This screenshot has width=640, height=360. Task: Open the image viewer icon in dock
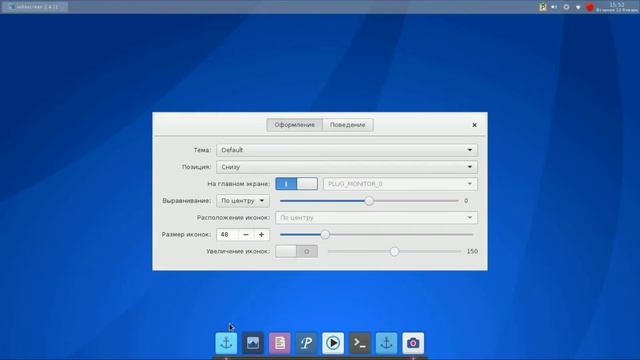253,343
